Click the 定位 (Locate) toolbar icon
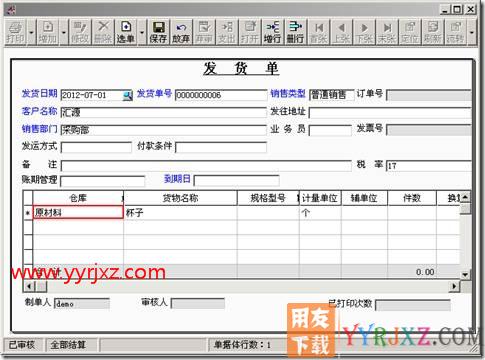Image resolution: width=485 pixels, height=360 pixels. click(410, 32)
